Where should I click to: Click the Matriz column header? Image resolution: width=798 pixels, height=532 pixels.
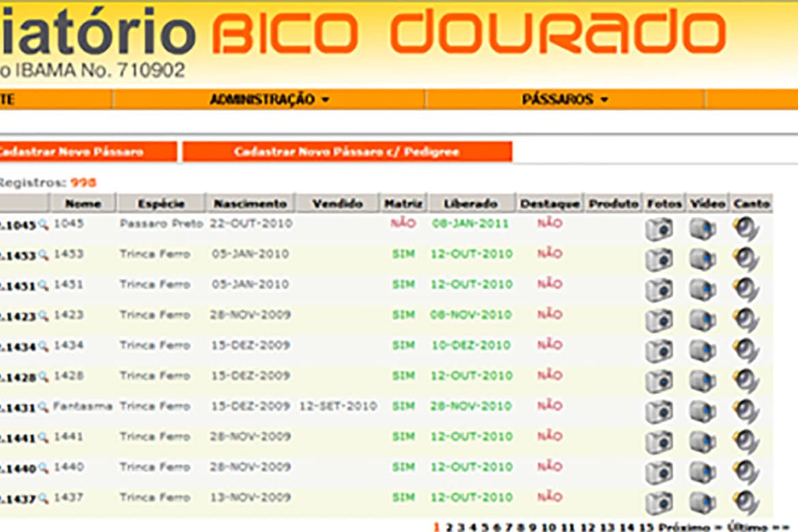click(403, 204)
